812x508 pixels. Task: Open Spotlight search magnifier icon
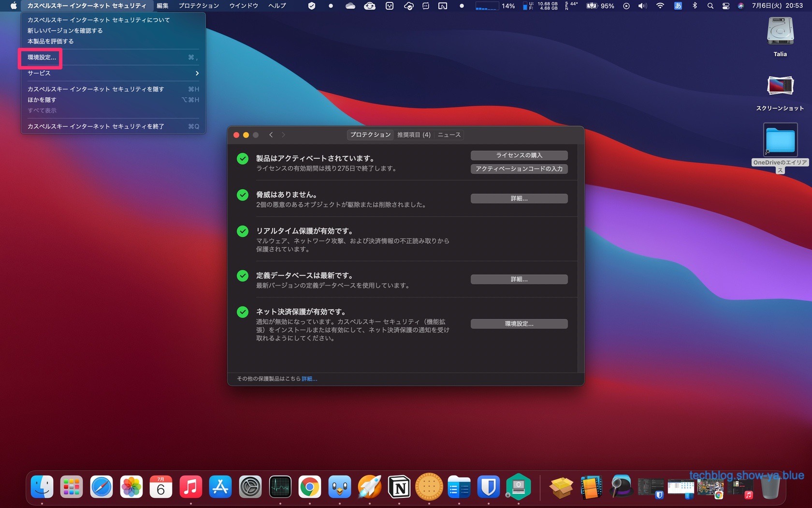[710, 6]
